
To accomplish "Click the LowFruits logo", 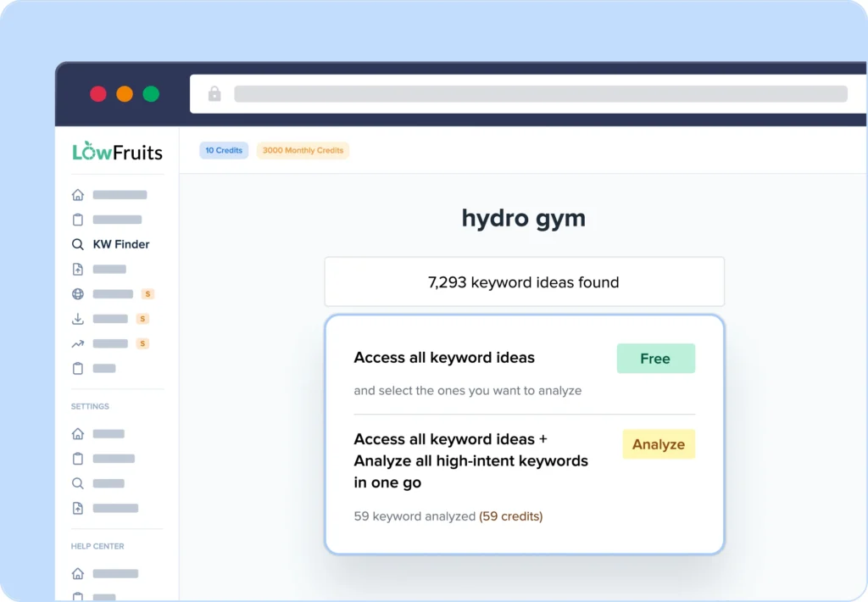I will [x=117, y=151].
